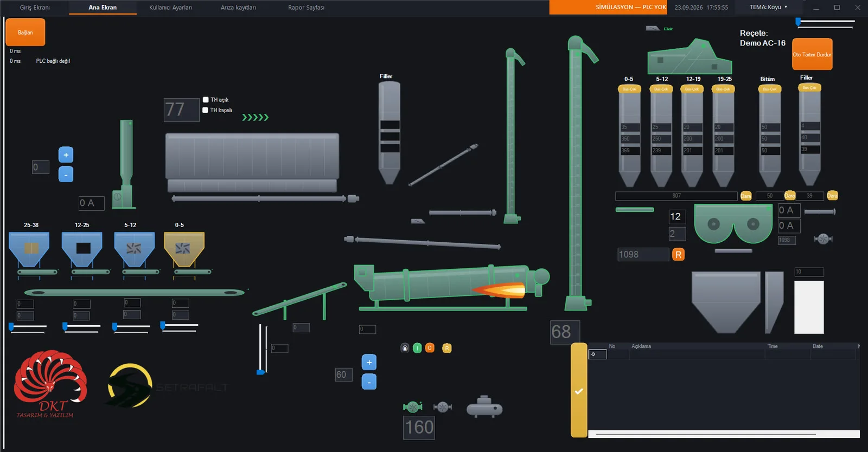Click the Oto Tartım Durdur button
868x452 pixels.
(x=812, y=54)
